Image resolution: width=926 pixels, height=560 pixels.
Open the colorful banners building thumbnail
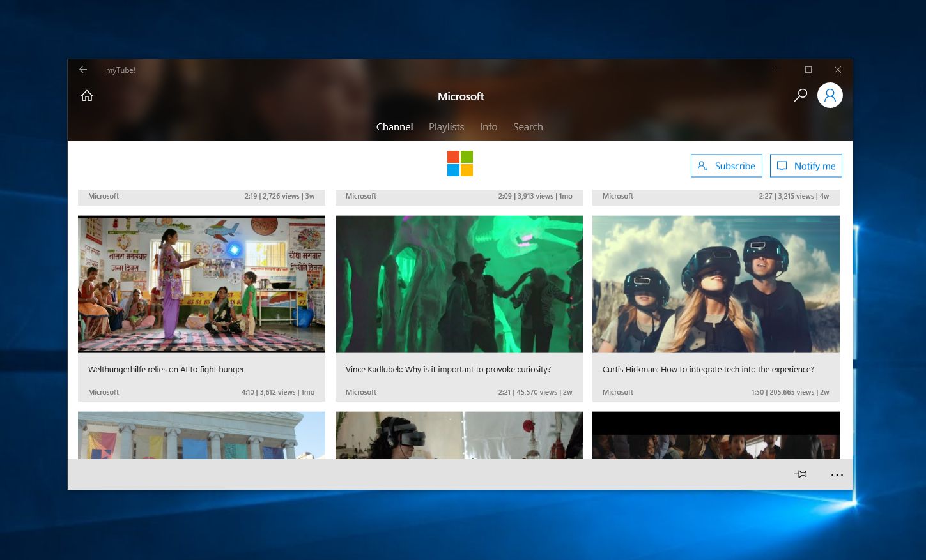pos(201,435)
